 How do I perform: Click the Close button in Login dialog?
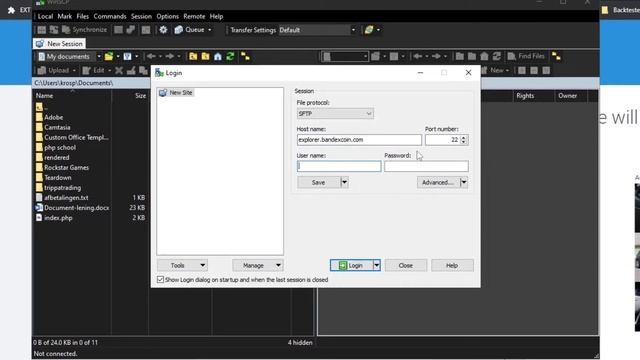(x=406, y=265)
